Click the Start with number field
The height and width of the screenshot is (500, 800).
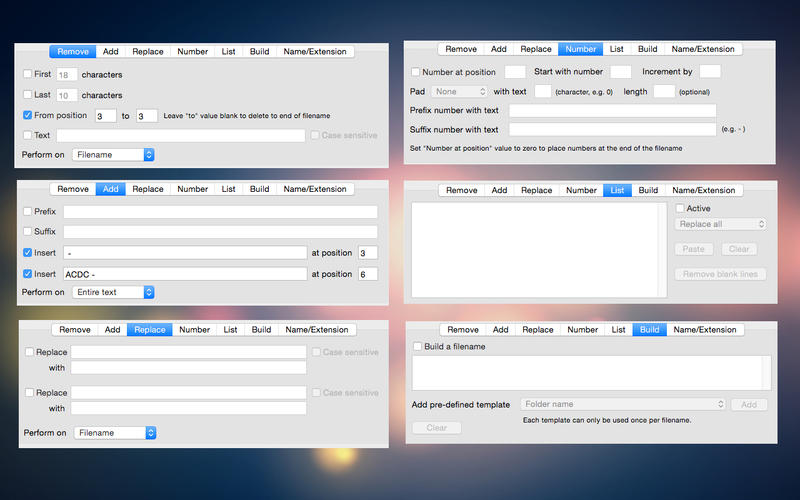(x=620, y=72)
